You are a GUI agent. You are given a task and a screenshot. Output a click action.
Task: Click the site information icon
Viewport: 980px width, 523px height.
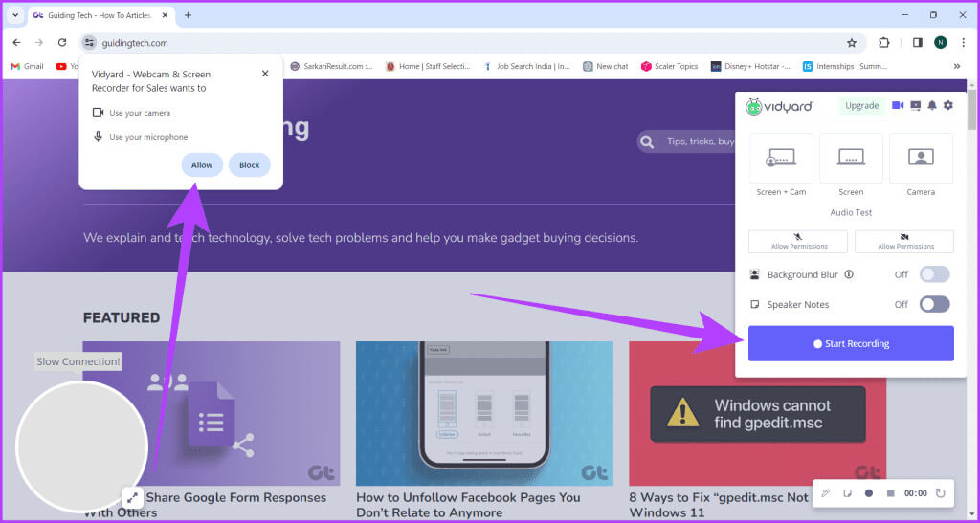click(89, 42)
